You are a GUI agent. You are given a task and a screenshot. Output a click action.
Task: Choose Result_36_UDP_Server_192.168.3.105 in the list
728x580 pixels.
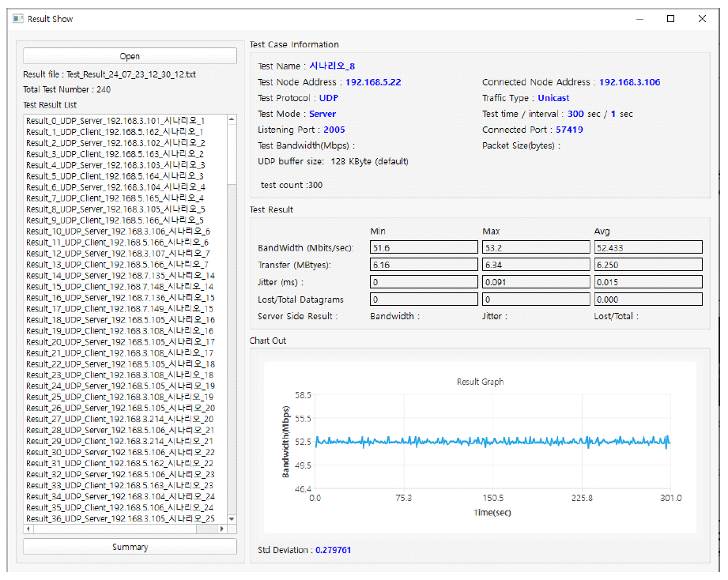(120, 518)
